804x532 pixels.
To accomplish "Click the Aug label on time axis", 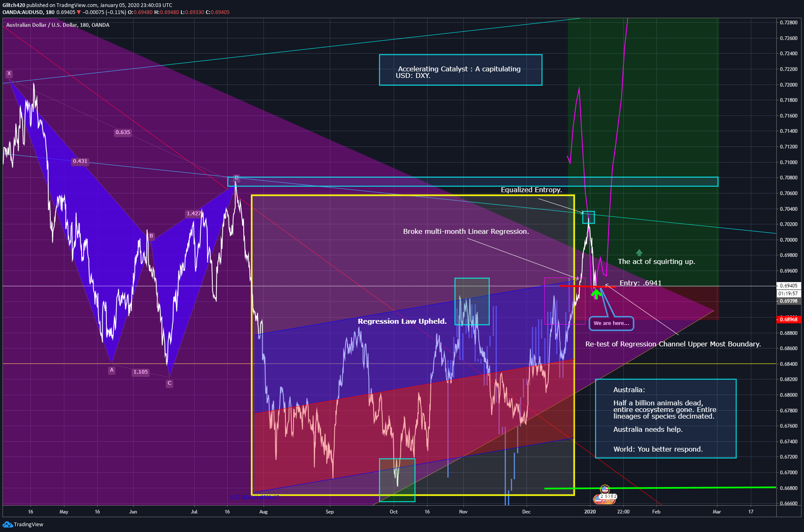I will [263, 512].
